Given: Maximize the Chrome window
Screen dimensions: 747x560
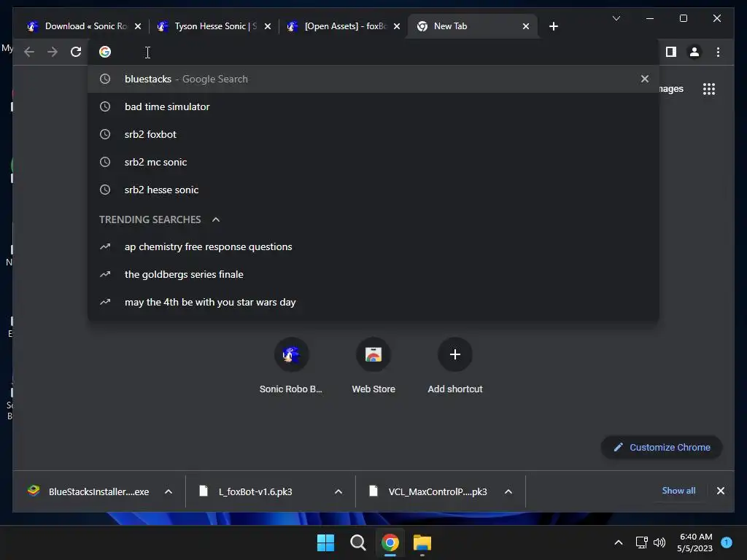Looking at the screenshot, I should coord(683,18).
